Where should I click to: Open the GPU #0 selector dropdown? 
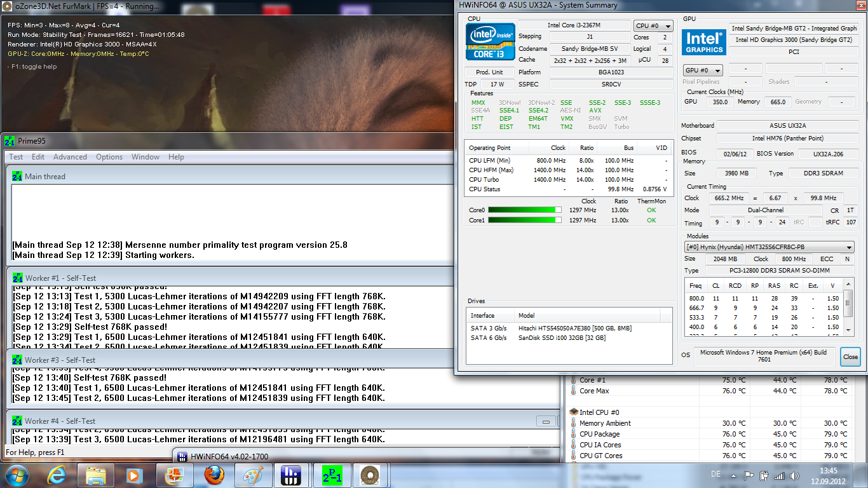(703, 70)
